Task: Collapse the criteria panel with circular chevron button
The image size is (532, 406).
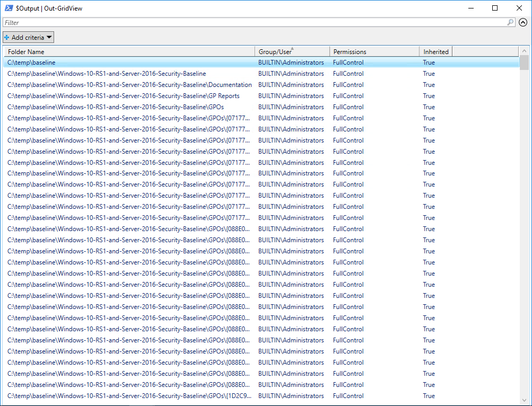Action: (x=523, y=22)
